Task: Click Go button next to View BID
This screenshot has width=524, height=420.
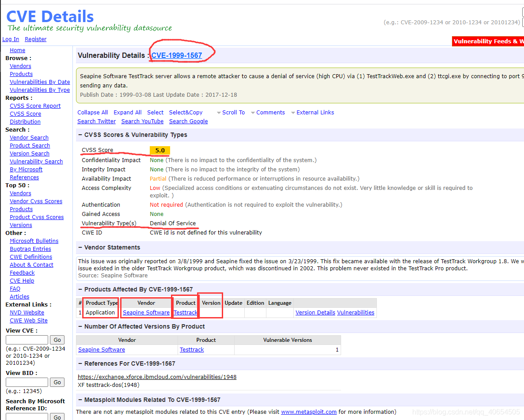Action: [x=57, y=382]
